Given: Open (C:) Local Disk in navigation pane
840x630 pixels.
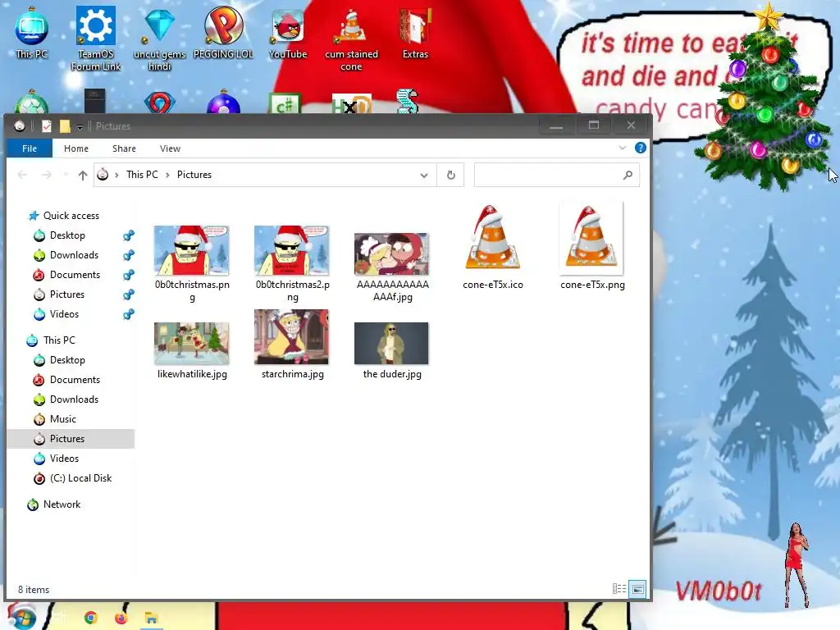Looking at the screenshot, I should pos(80,478).
